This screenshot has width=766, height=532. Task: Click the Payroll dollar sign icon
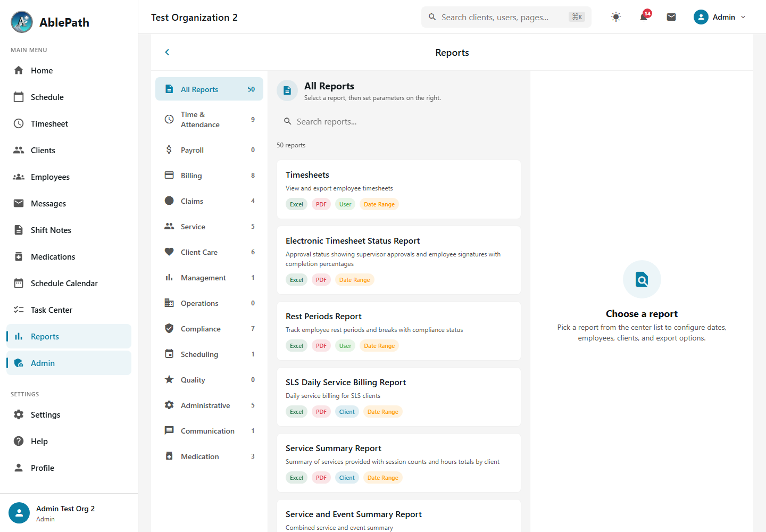[169, 150]
